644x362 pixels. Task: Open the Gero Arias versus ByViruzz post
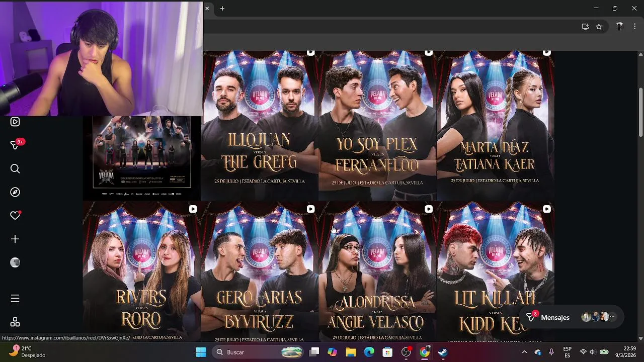(x=260, y=272)
